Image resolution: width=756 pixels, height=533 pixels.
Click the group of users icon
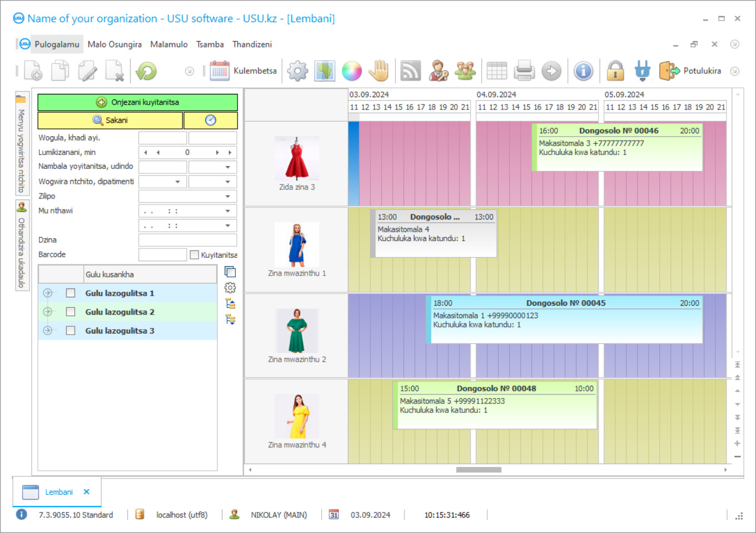click(465, 71)
